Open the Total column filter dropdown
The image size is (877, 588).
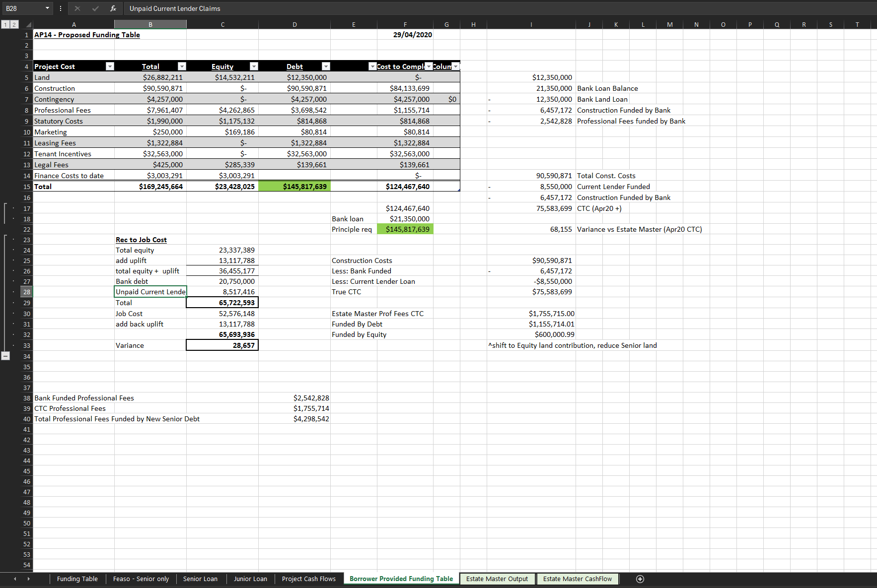coord(182,66)
